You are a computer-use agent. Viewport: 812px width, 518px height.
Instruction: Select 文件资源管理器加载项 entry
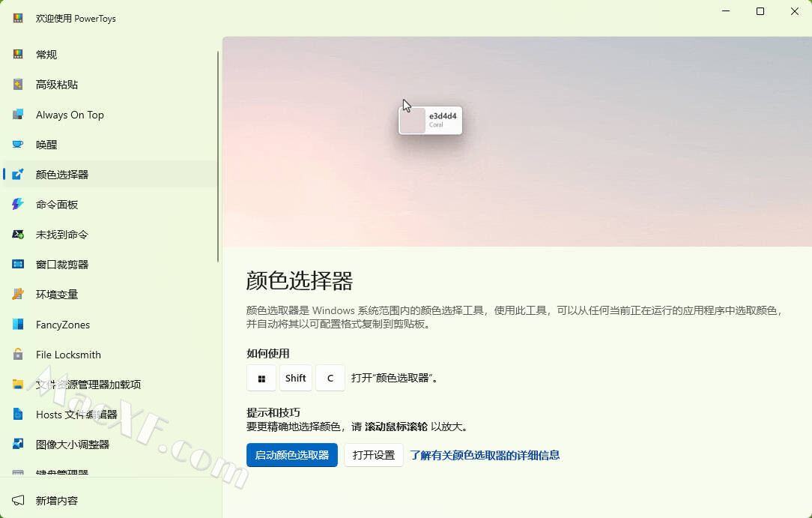pos(88,385)
